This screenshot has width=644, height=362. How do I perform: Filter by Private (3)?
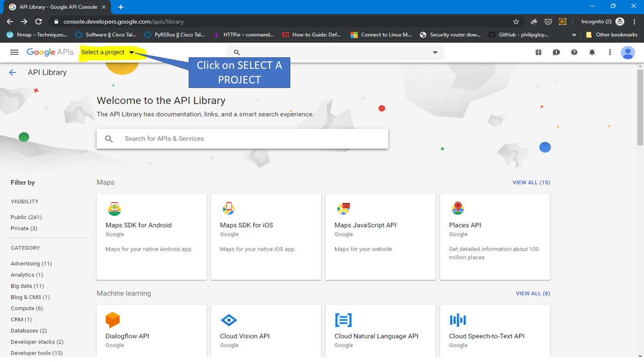[x=24, y=228]
